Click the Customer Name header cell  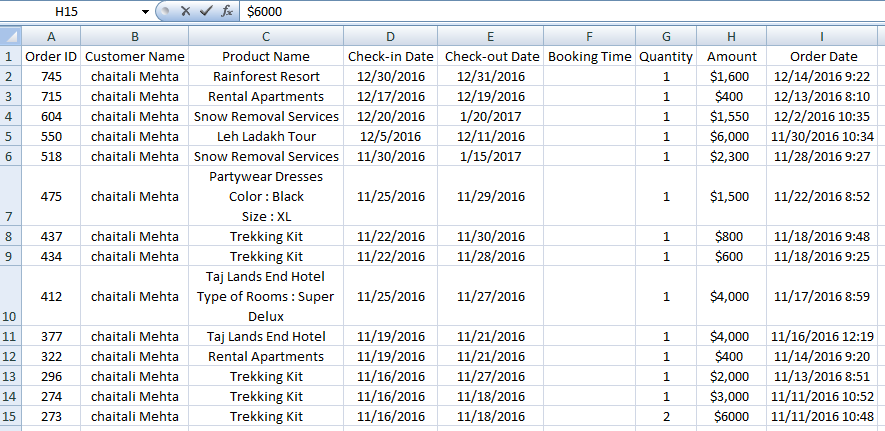(x=134, y=56)
